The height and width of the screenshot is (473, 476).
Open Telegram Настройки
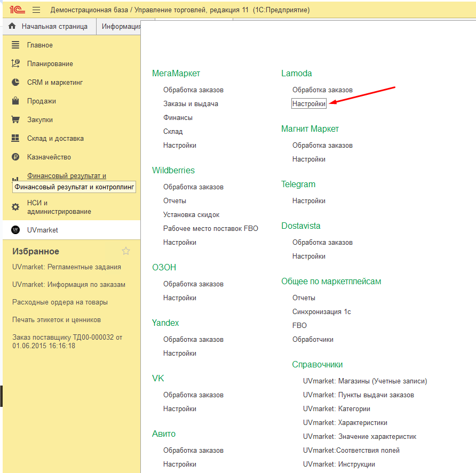click(309, 201)
